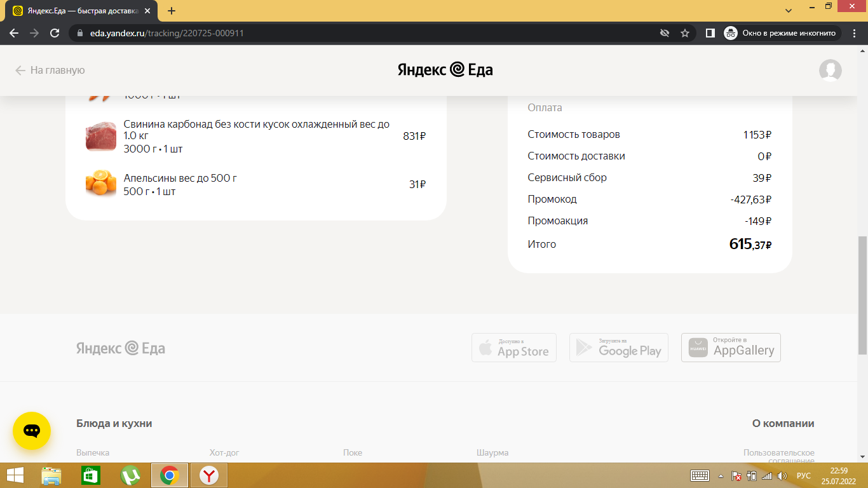Click the Итого total 615,37₽
This screenshot has height=488, width=868.
(x=750, y=244)
